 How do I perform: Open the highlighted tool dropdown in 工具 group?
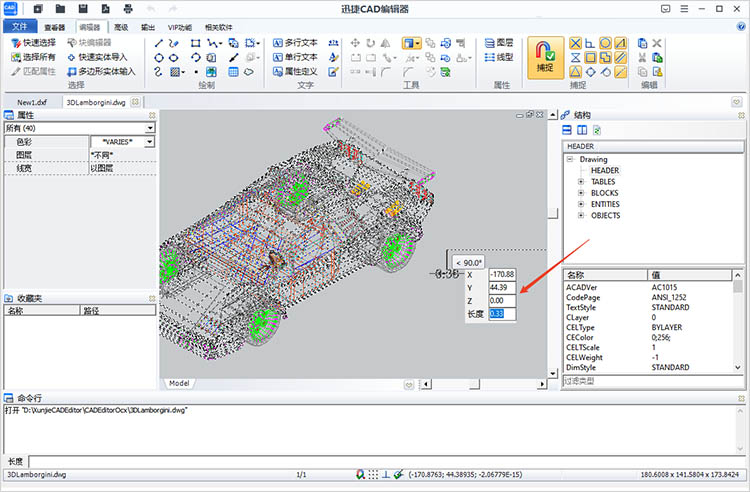418,44
